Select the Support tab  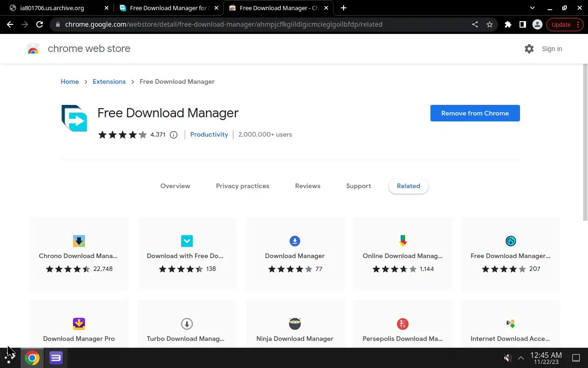point(358,186)
